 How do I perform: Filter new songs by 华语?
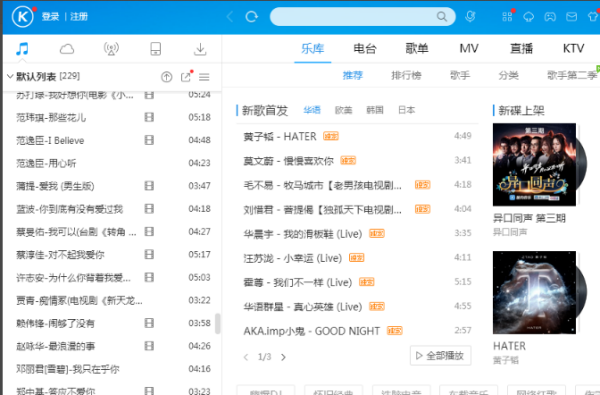tap(312, 110)
